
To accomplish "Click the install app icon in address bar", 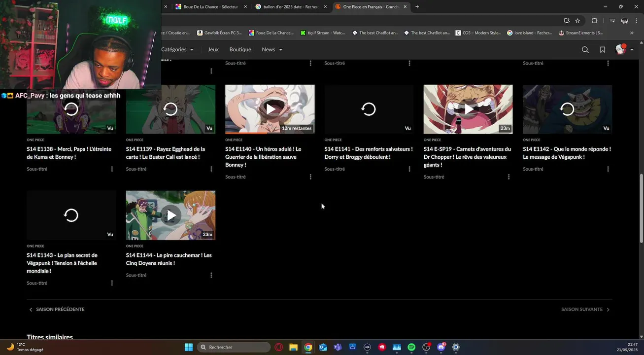I will [x=567, y=21].
